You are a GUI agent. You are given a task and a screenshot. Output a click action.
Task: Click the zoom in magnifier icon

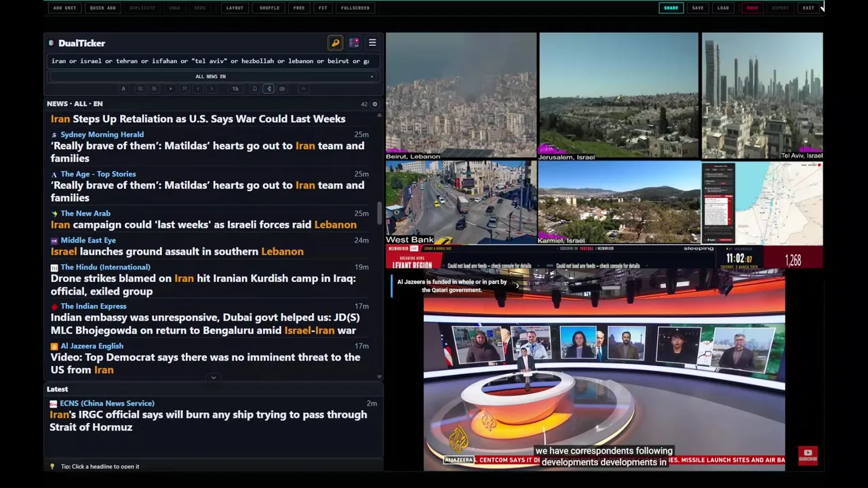[154, 89]
